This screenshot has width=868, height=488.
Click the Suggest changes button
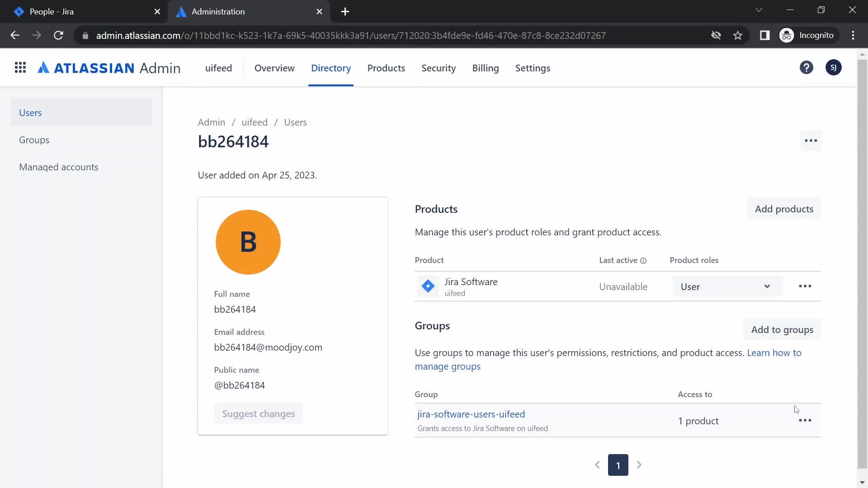coord(258,413)
